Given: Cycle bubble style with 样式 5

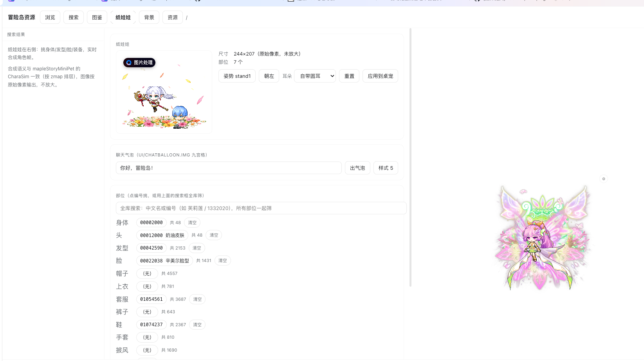Looking at the screenshot, I should coord(386,168).
